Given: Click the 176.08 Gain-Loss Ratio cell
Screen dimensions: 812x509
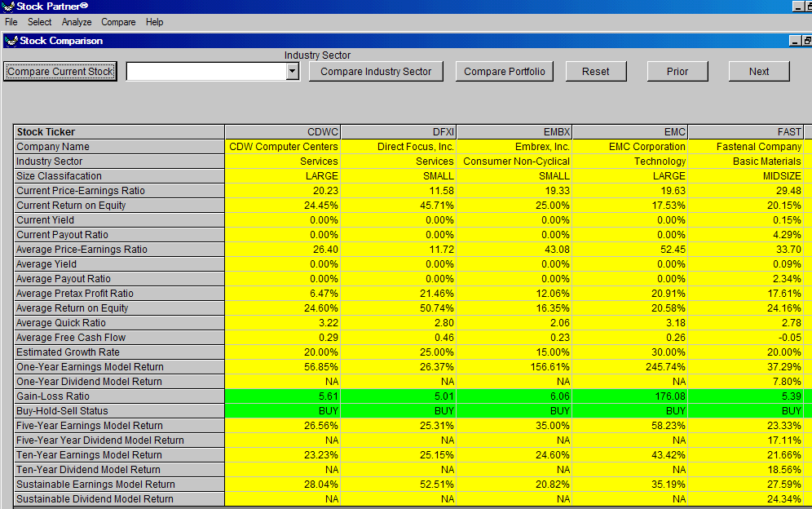Looking at the screenshot, I should click(x=630, y=396).
